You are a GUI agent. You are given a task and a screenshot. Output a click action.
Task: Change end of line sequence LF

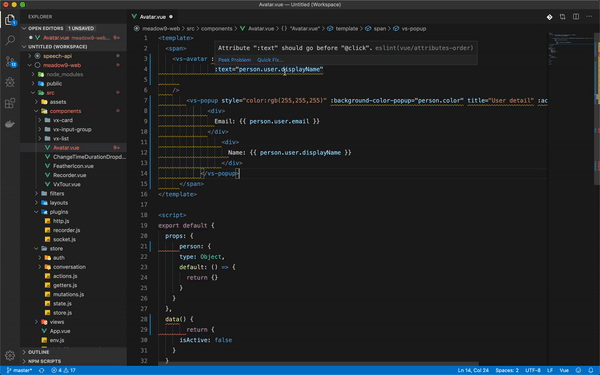point(550,370)
